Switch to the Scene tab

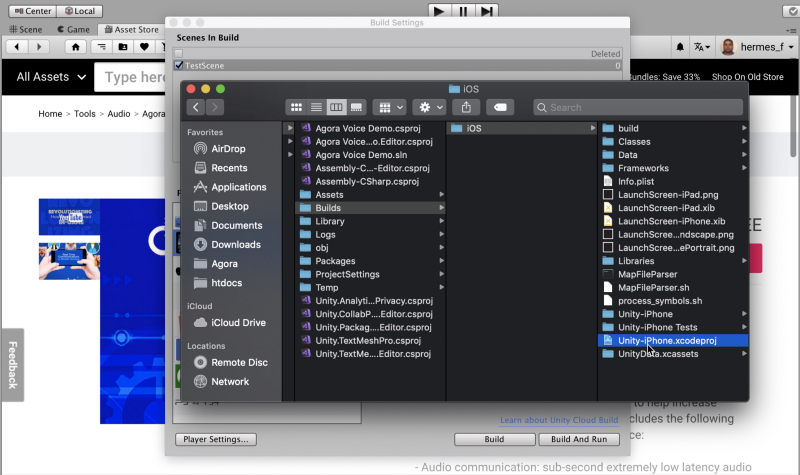(x=26, y=30)
